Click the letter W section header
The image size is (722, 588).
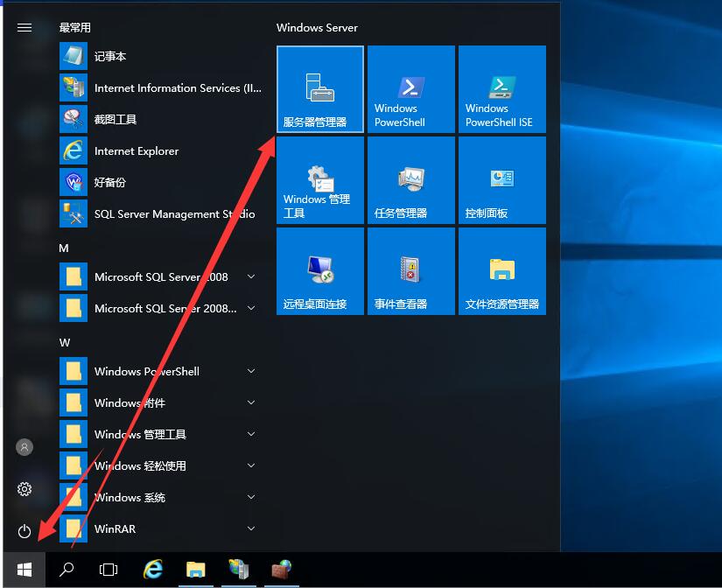65,343
